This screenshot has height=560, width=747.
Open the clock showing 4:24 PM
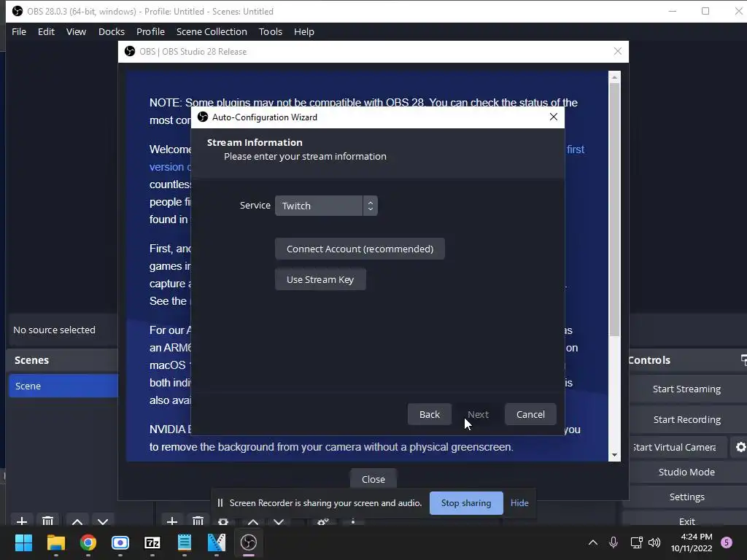point(692,542)
